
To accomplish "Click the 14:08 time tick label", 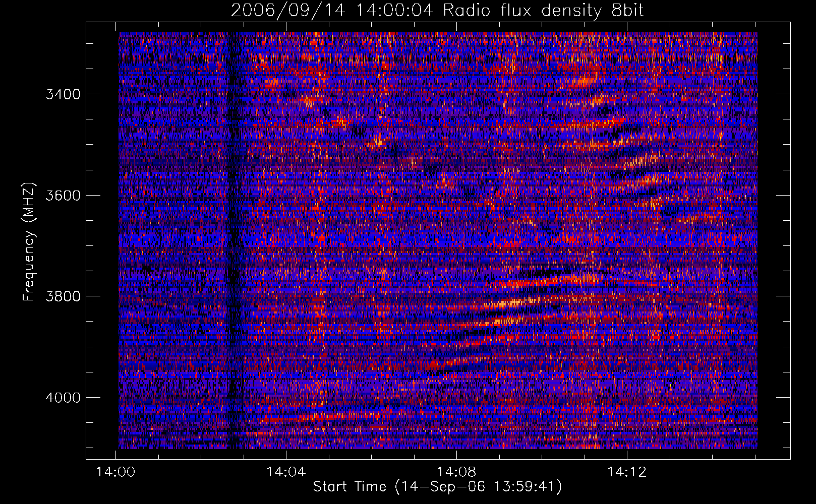I will pyautogui.click(x=457, y=472).
